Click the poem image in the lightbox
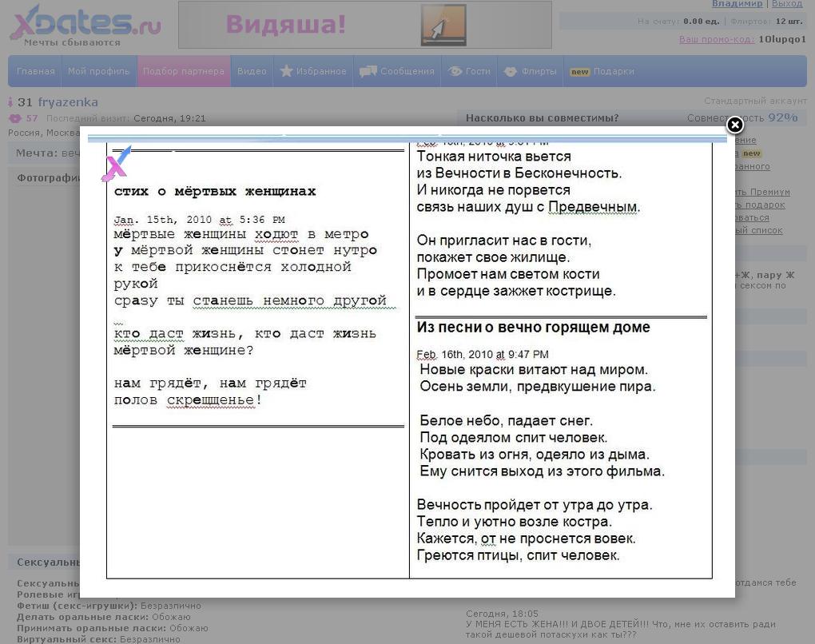 409,360
